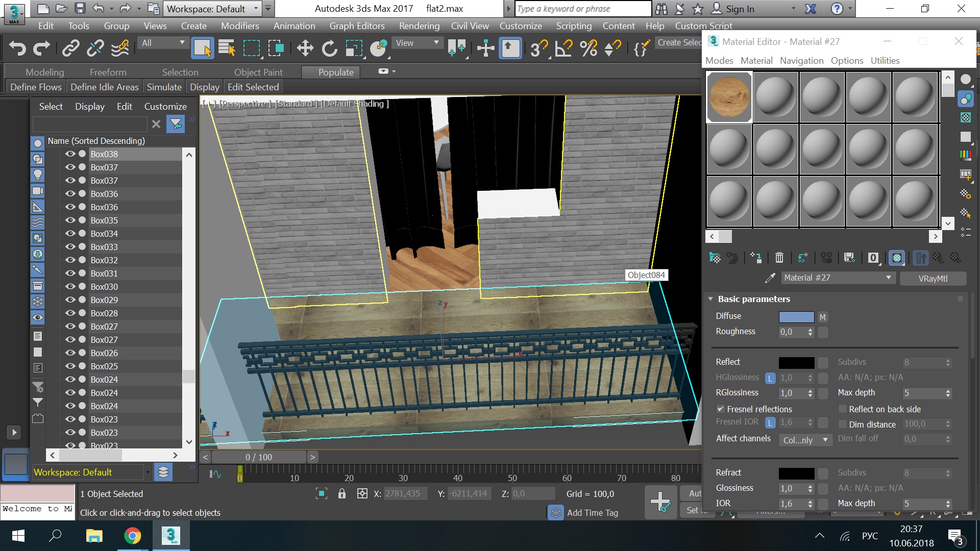The width and height of the screenshot is (980, 551).
Task: Select the Move tool in the main toolbar
Action: (305, 48)
